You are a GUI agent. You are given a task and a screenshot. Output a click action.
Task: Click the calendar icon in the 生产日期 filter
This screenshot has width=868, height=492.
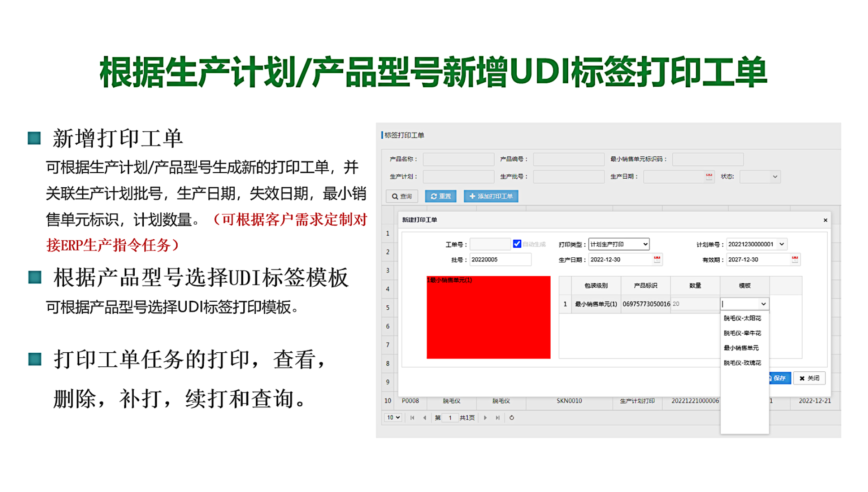click(709, 177)
